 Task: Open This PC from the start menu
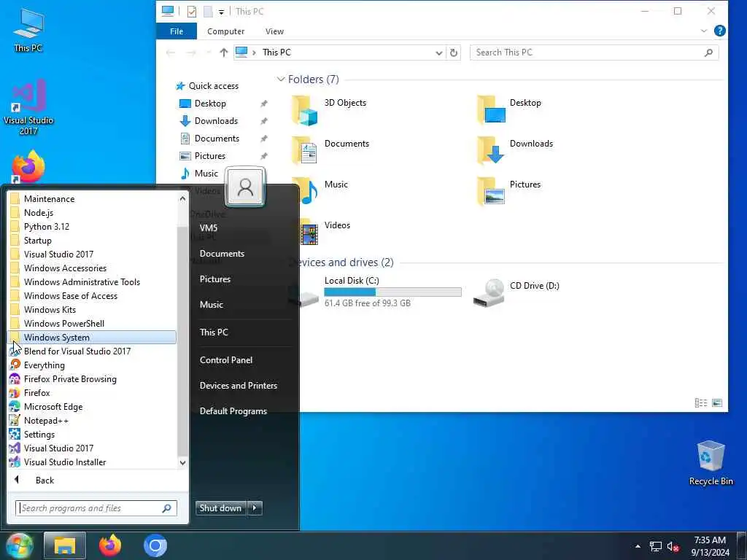point(214,332)
